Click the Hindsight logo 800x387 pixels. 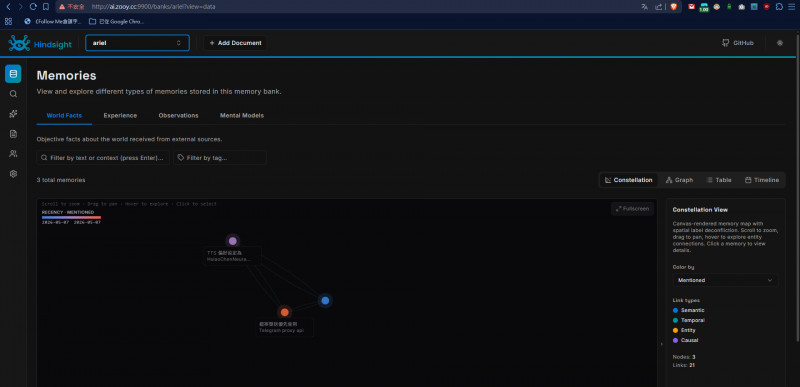tap(40, 43)
